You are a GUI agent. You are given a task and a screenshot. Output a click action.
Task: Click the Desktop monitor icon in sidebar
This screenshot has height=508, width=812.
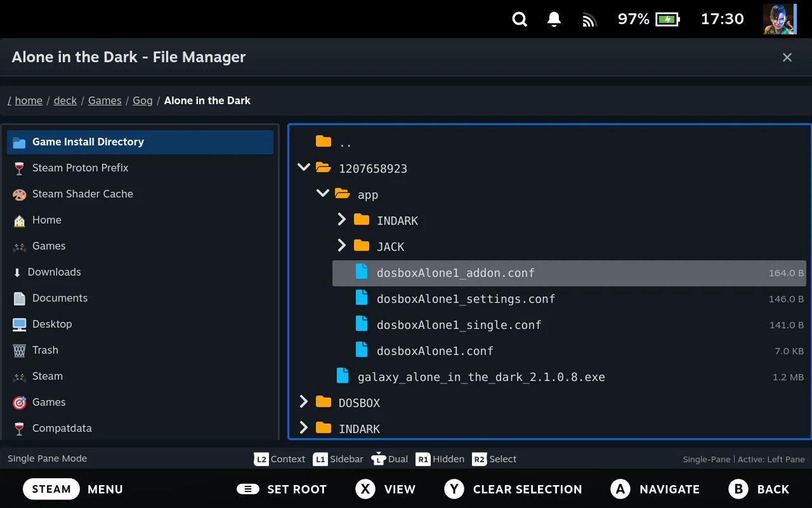(20, 324)
